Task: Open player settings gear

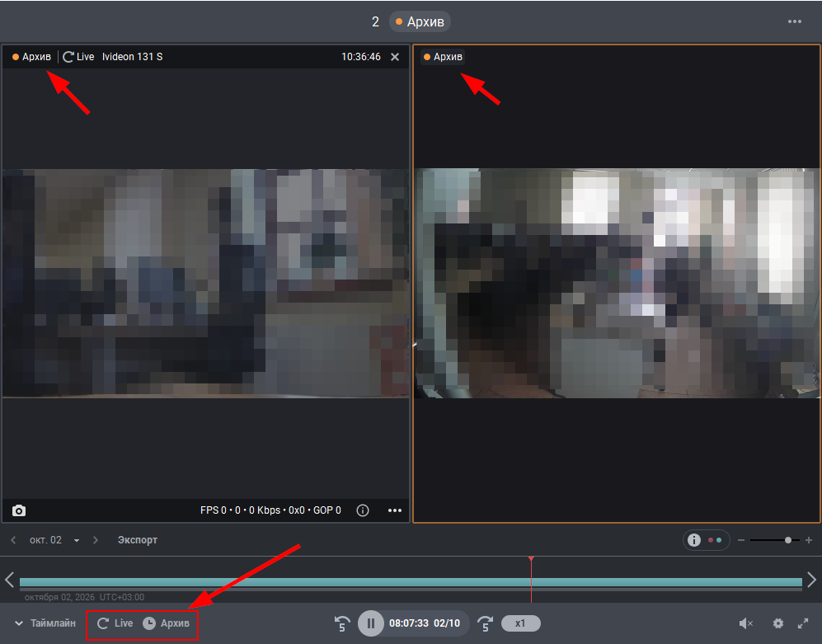Action: pyautogui.click(x=778, y=623)
